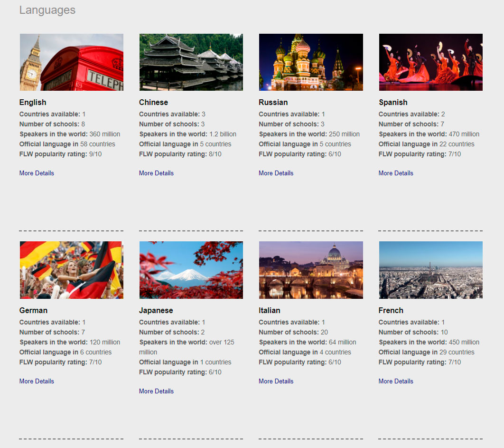Screen dimensions: 504x448
Task: Click Russian 'Number of schools: 3' line
Action: coord(291,124)
